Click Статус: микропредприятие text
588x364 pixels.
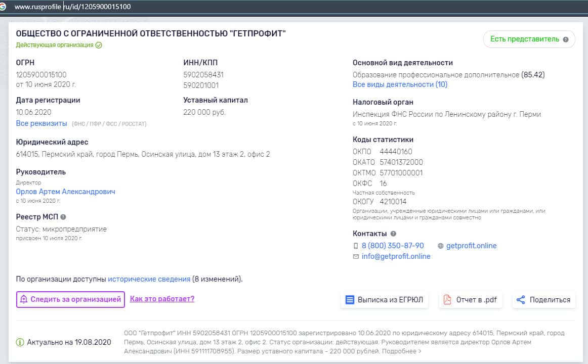coord(61,229)
